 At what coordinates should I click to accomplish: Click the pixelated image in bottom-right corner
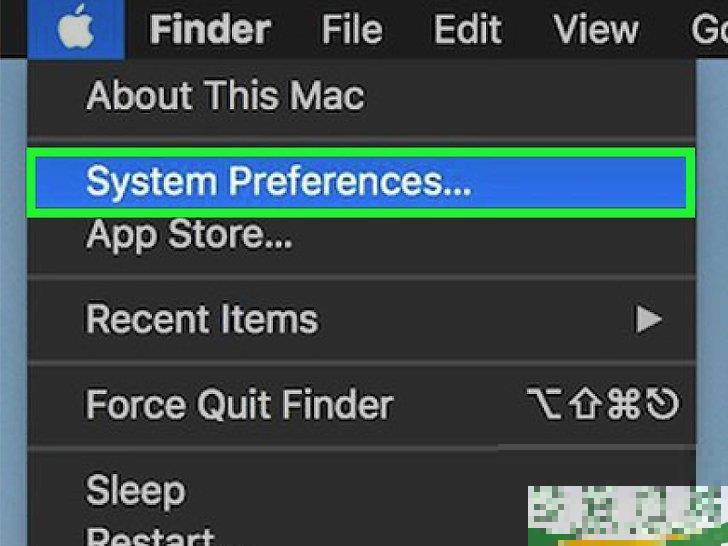[x=626, y=514]
